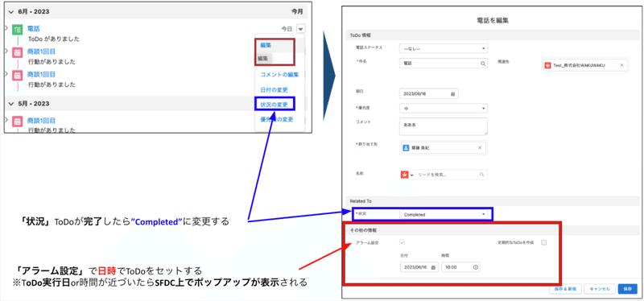The width and height of the screenshot is (644, 301).
Task: Click the 今月 label in timeline header
Action: [296, 12]
